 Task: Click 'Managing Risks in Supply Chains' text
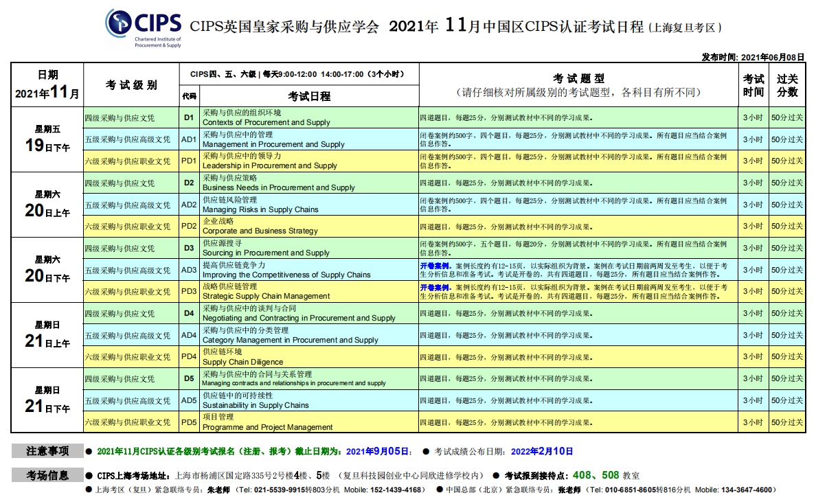(x=260, y=209)
